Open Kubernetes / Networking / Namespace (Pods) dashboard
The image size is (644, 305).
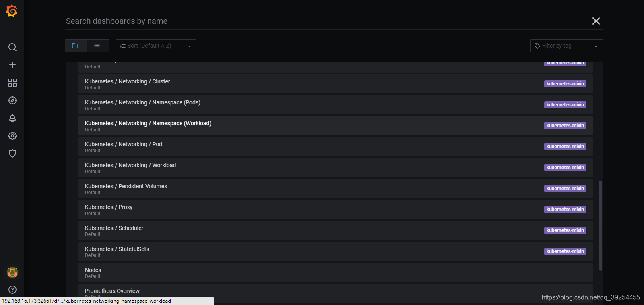tap(336, 105)
